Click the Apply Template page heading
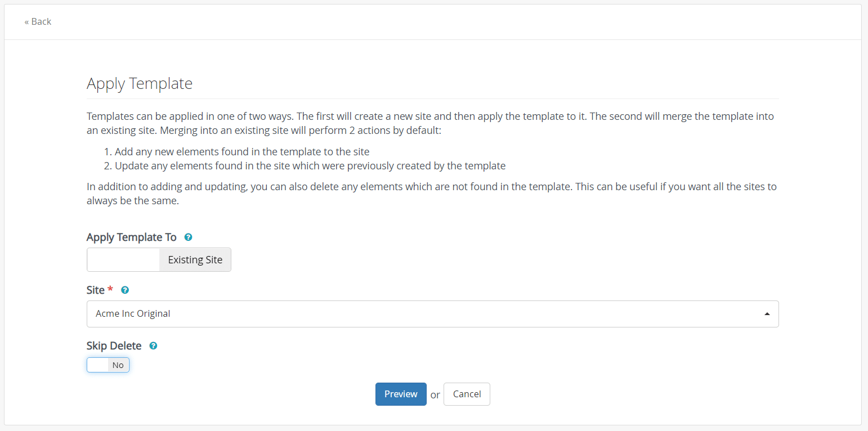 140,84
